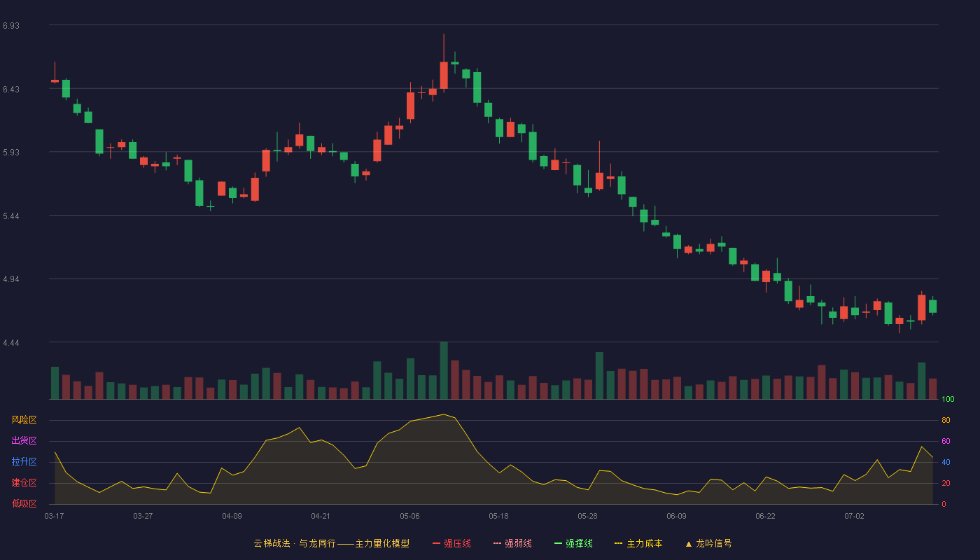The height and width of the screenshot is (560, 980).
Task: Click the yellow dashed 主力成本 legend marker
Action: click(619, 543)
